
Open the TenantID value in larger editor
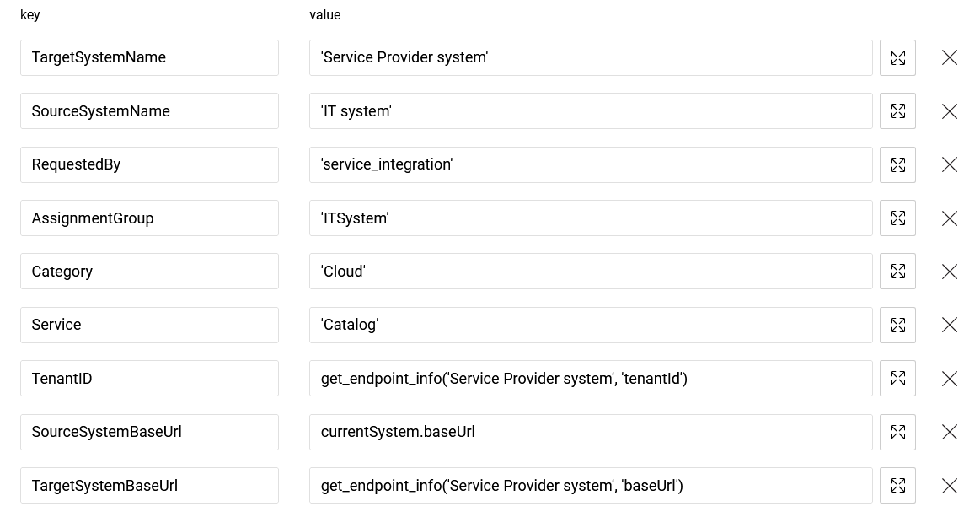[x=897, y=378]
